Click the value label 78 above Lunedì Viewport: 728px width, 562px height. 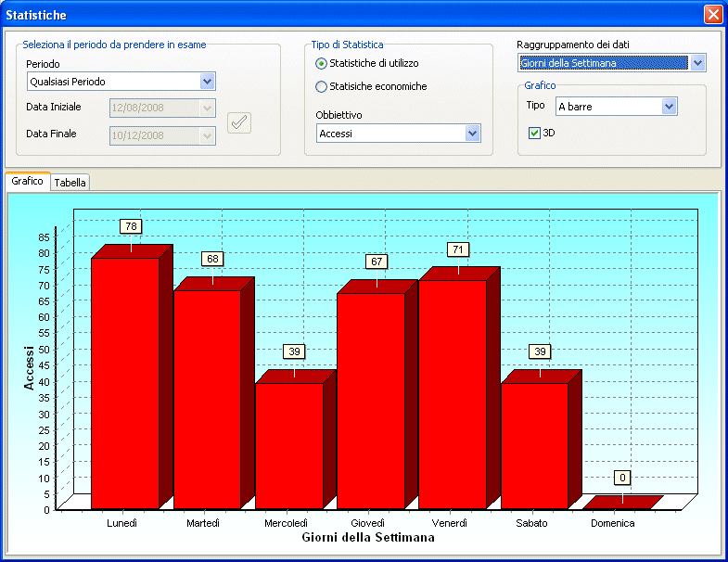131,226
